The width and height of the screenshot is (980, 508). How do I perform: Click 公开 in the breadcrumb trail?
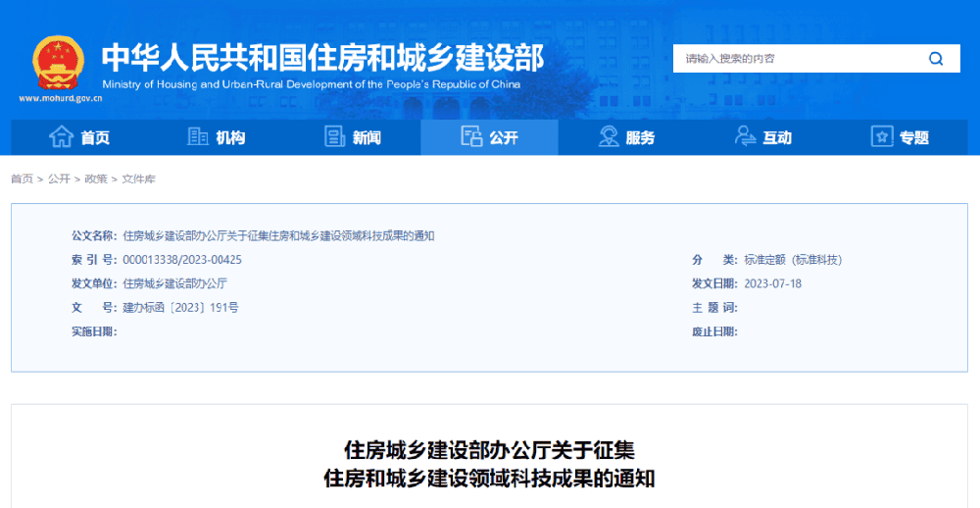pyautogui.click(x=59, y=179)
